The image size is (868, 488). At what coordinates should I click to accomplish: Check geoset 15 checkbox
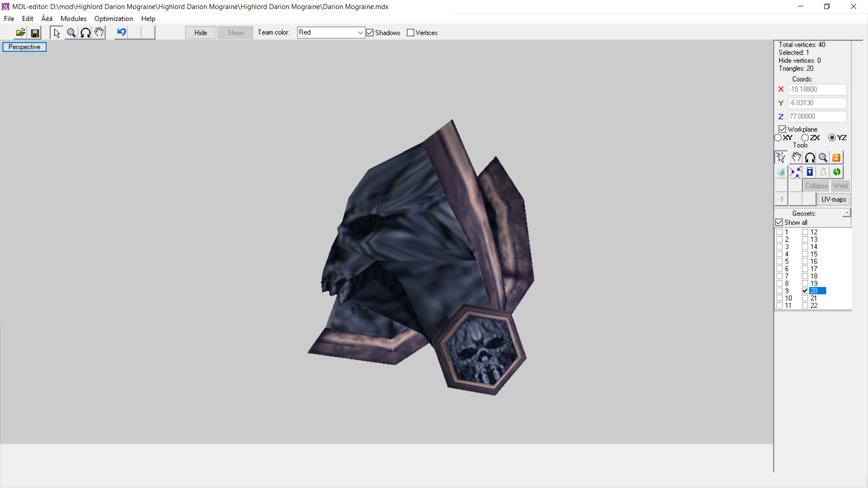click(805, 254)
